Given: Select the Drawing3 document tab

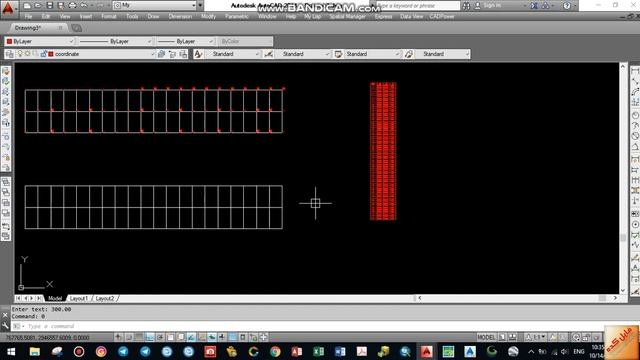Looking at the screenshot, I should (38, 28).
